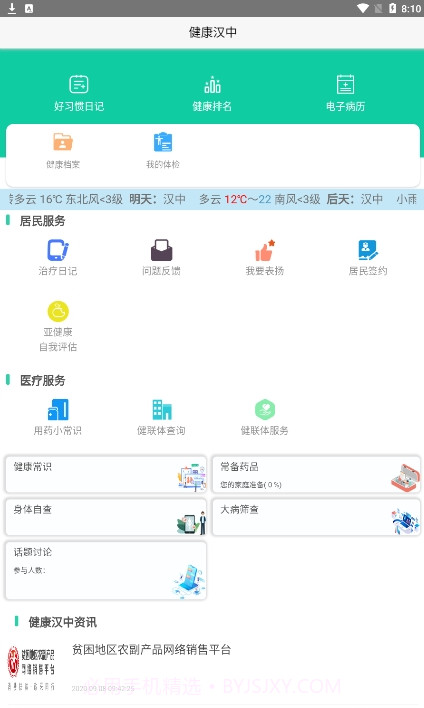Open the 治疗日记 treatment diary icon
The width and height of the screenshot is (424, 708).
pos(58,250)
